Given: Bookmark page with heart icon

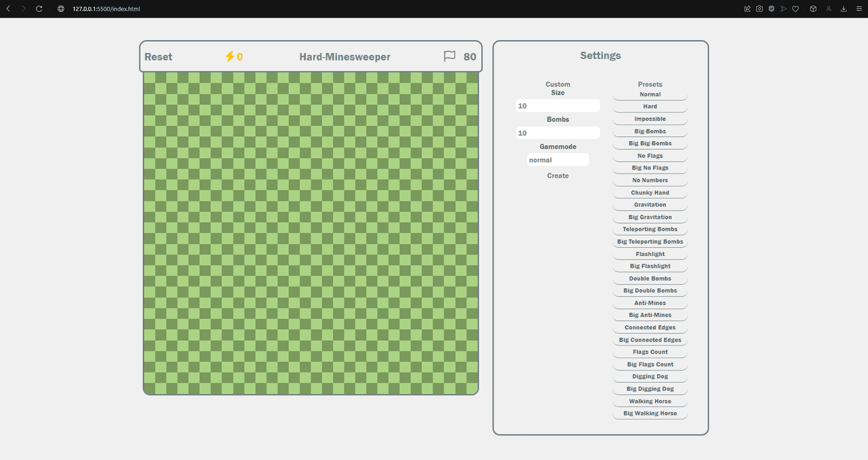Looking at the screenshot, I should (795, 9).
